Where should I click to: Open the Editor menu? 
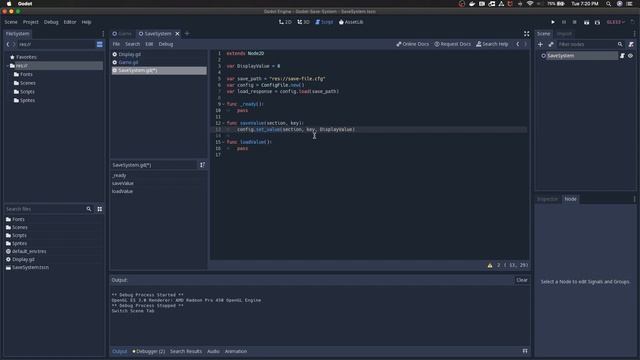point(70,22)
